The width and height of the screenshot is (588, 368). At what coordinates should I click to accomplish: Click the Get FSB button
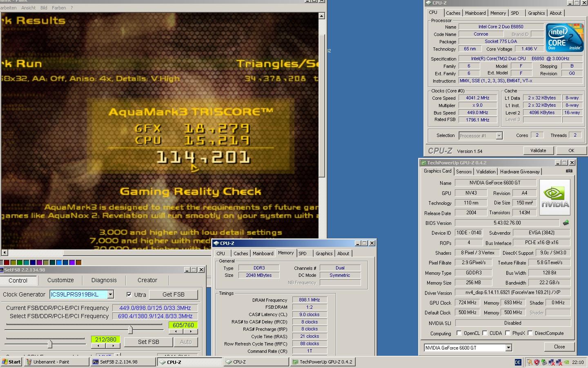tap(174, 294)
